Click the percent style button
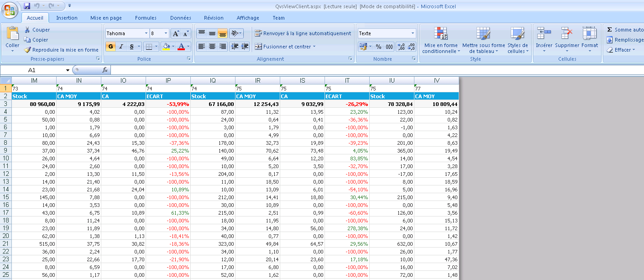The width and height of the screenshot is (644, 280). [378, 47]
